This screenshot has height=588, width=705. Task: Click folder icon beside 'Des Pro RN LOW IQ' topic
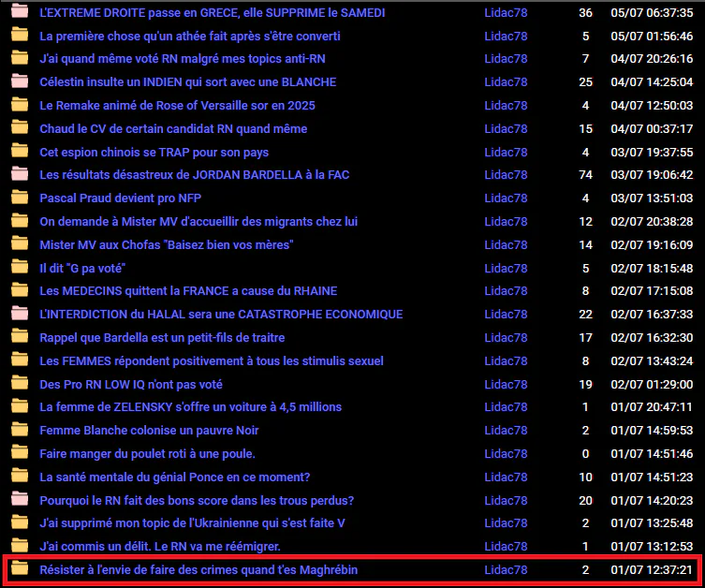[20, 383]
